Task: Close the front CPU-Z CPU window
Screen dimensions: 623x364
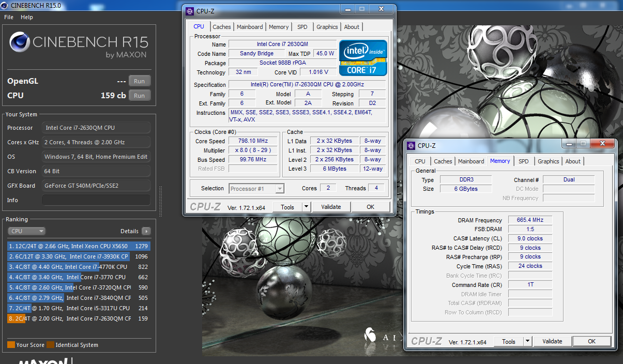Action: 382,9
